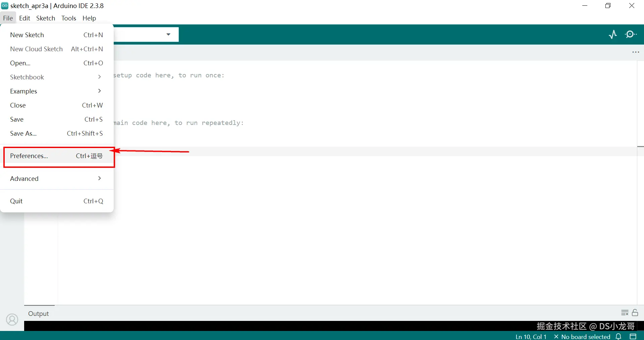Select Close from the File menu
644x340 pixels.
coord(57,105)
